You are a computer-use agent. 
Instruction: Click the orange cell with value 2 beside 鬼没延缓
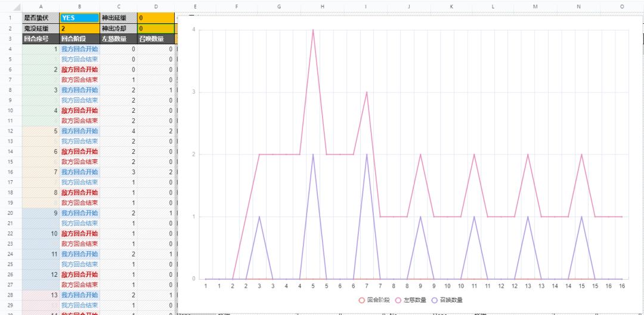(x=79, y=28)
